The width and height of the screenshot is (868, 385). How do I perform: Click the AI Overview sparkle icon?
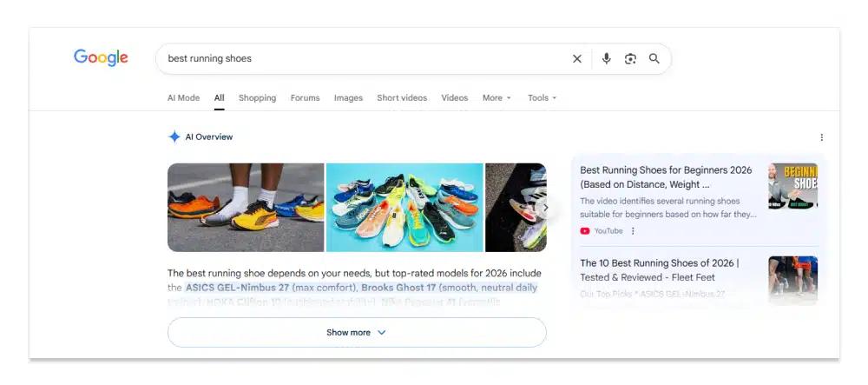tap(174, 136)
